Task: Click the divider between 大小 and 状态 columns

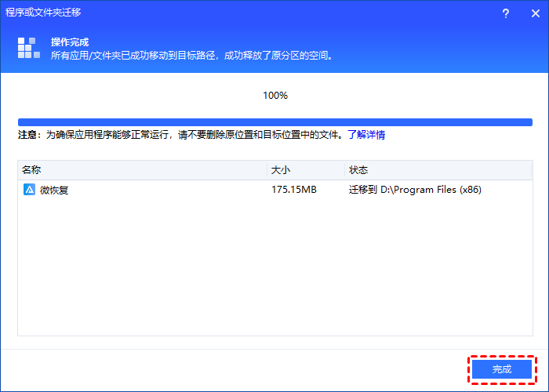Action: click(344, 170)
